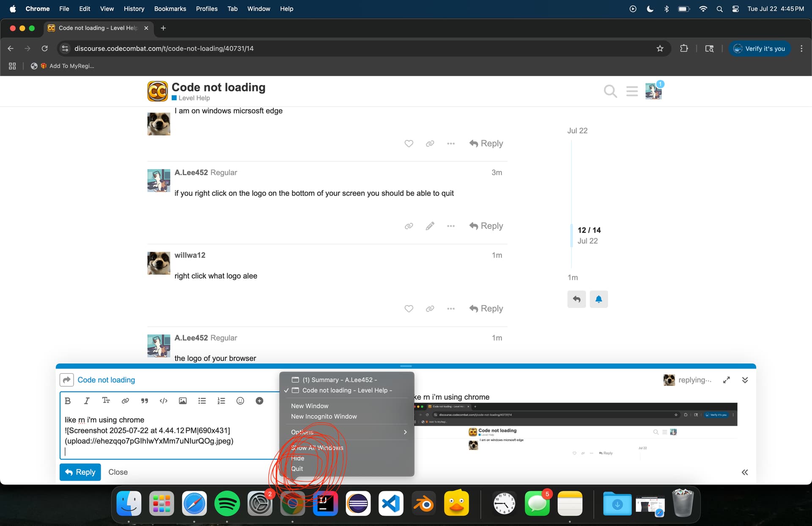812x526 pixels.
Task: Open Discourse search magnifier icon
Action: (610, 91)
